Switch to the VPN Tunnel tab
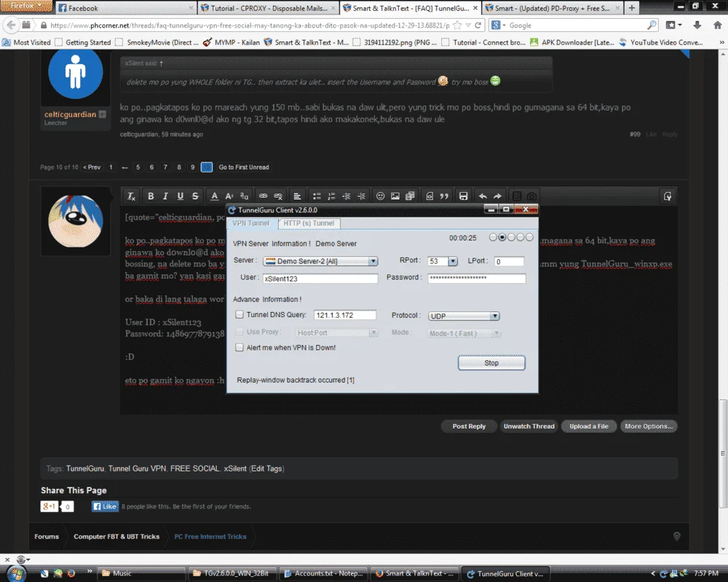The height and width of the screenshot is (582, 728). click(x=250, y=223)
